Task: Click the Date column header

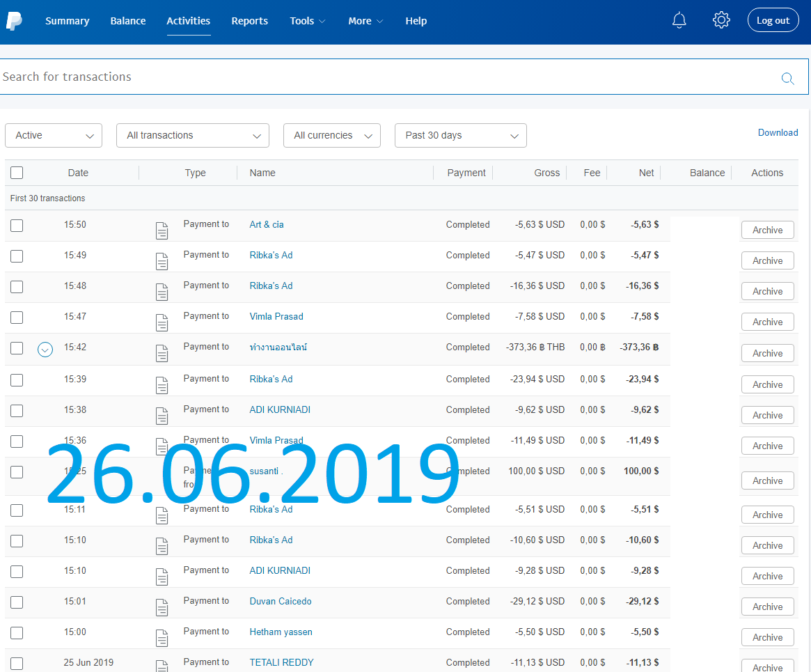Action: 78,173
